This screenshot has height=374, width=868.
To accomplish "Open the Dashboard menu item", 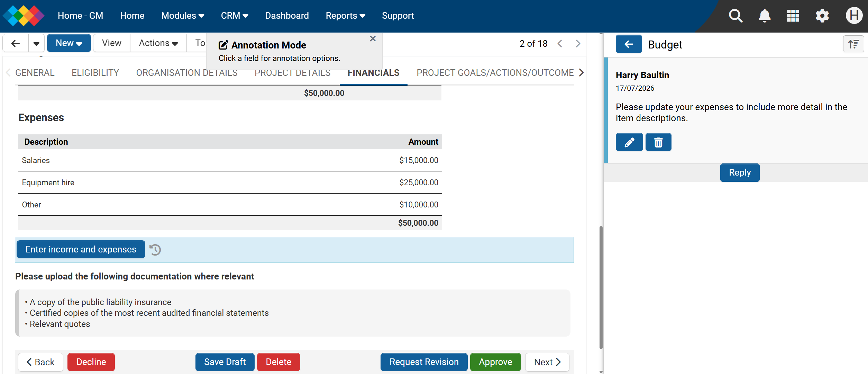I will 287,16.
